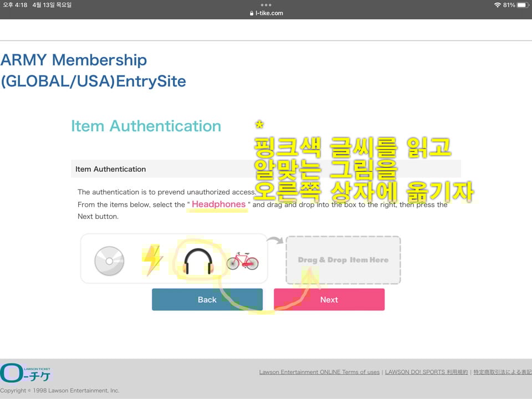
Task: Click the yellow lightning bolt item
Action: (x=152, y=260)
